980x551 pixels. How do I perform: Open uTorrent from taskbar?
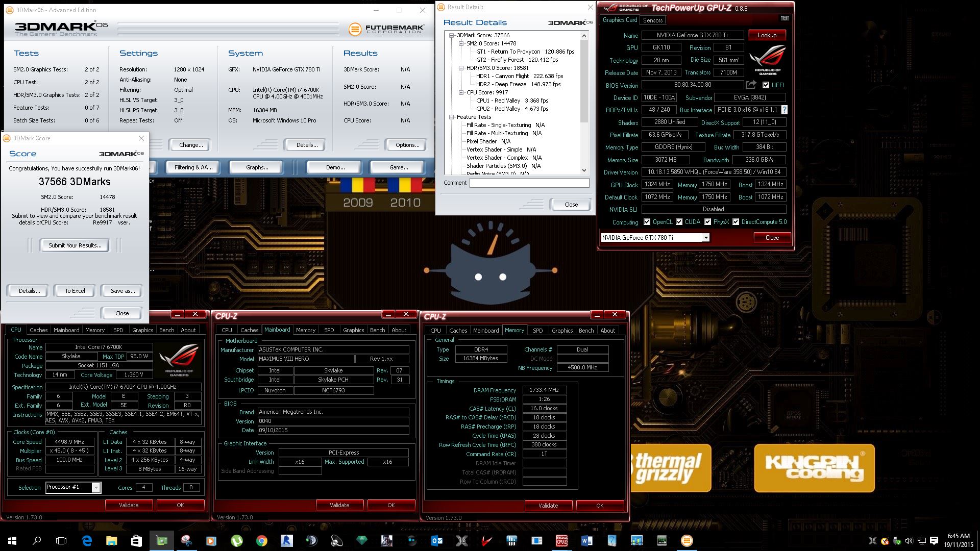click(x=236, y=541)
